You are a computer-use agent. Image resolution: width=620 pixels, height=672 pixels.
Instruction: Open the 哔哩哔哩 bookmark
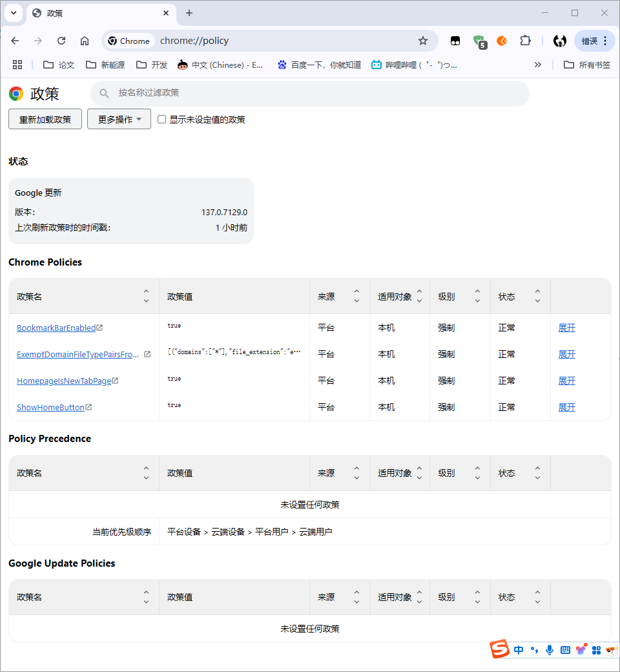414,65
